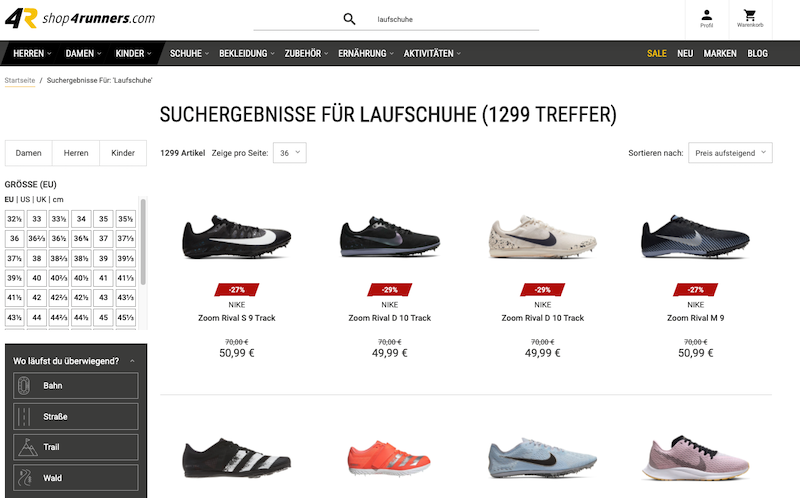Toggle shoe size 38 filter
Screen dimensions: 800x498
[x=37, y=258]
